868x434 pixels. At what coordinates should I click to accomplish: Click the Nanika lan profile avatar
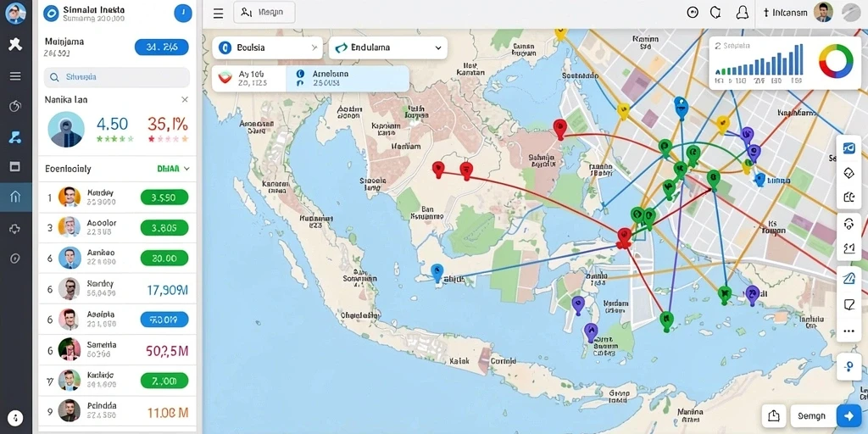pyautogui.click(x=66, y=130)
